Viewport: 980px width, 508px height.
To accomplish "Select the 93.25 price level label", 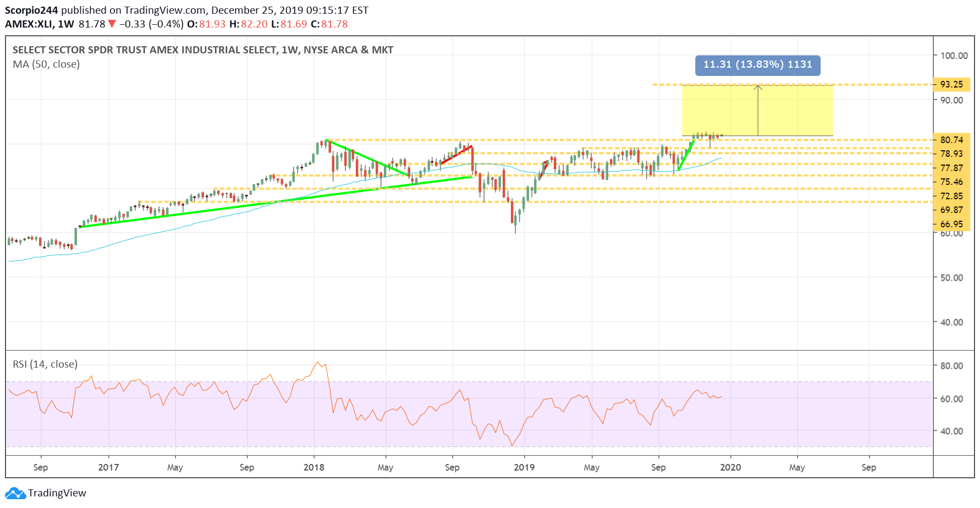I will (x=951, y=84).
